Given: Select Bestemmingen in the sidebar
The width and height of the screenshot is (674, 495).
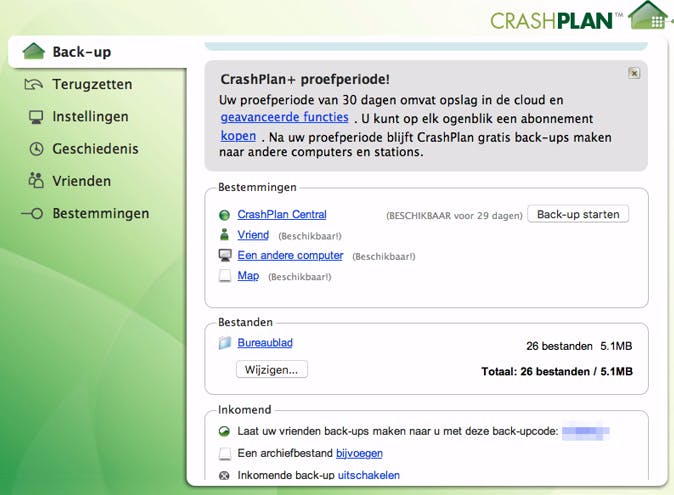Looking at the screenshot, I should click(101, 213).
